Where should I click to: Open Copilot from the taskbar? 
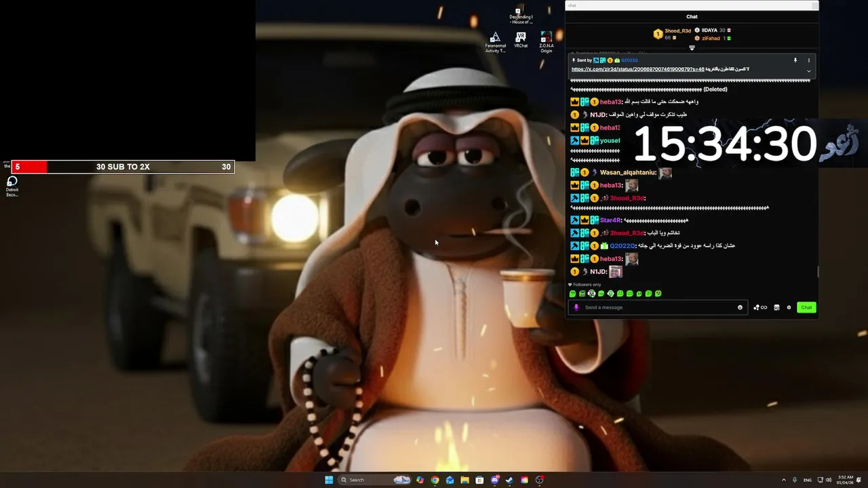pyautogui.click(x=420, y=480)
